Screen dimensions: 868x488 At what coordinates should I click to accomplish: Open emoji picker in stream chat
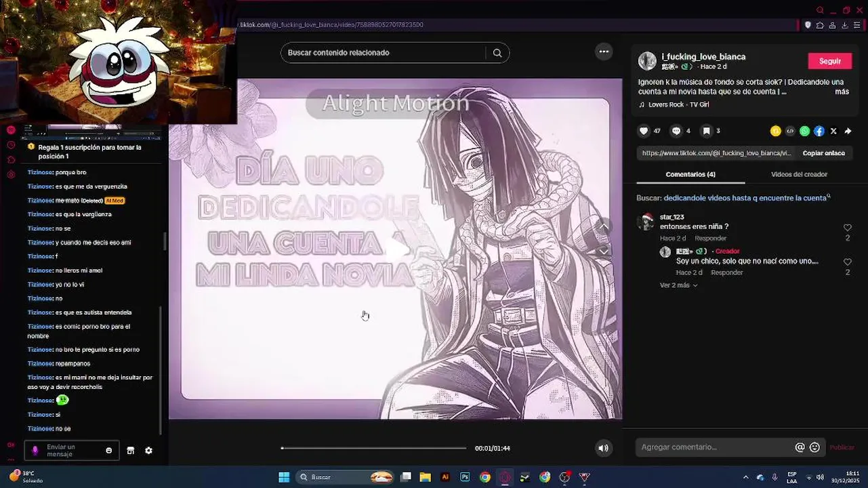(x=108, y=451)
